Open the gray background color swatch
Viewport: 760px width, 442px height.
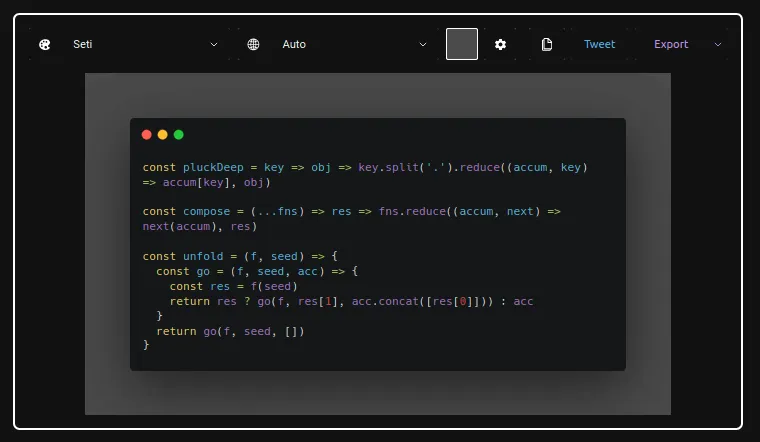[x=461, y=44]
